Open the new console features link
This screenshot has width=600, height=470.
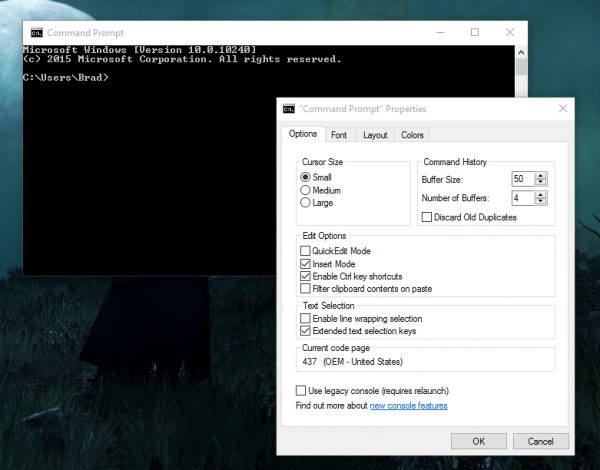(408, 406)
